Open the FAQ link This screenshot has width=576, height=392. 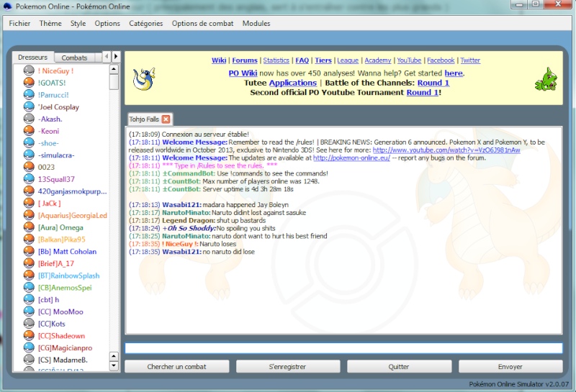click(302, 60)
